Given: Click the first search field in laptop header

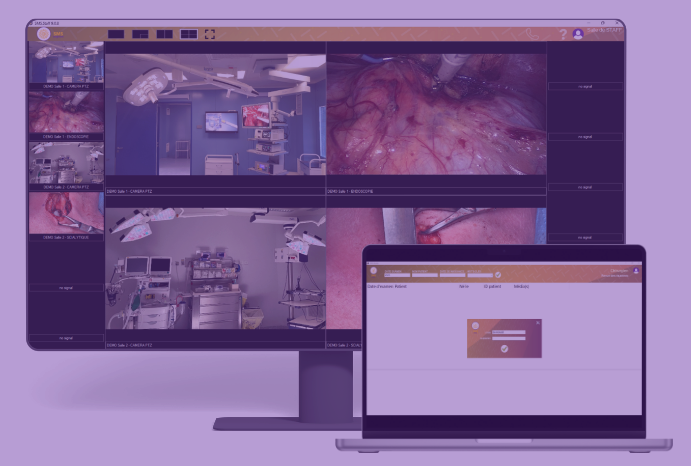Looking at the screenshot, I should coord(397,274).
